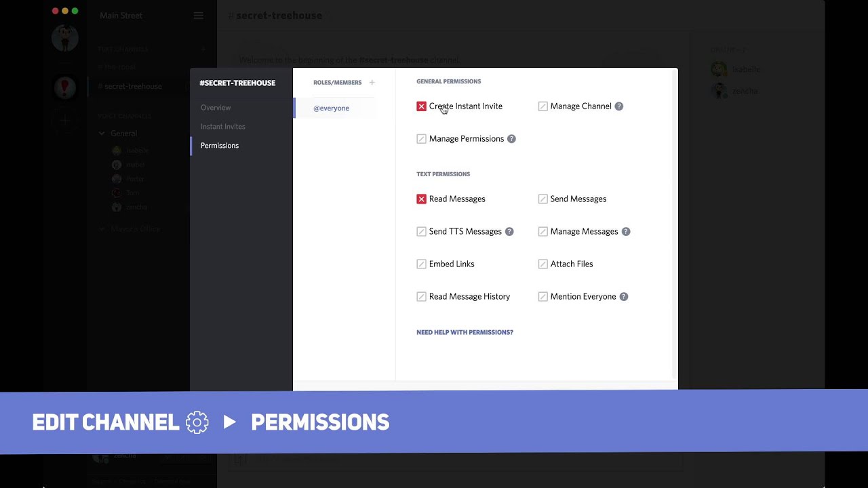Toggle the Read Message History checkbox
This screenshot has height=488, width=868.
pyautogui.click(x=422, y=297)
